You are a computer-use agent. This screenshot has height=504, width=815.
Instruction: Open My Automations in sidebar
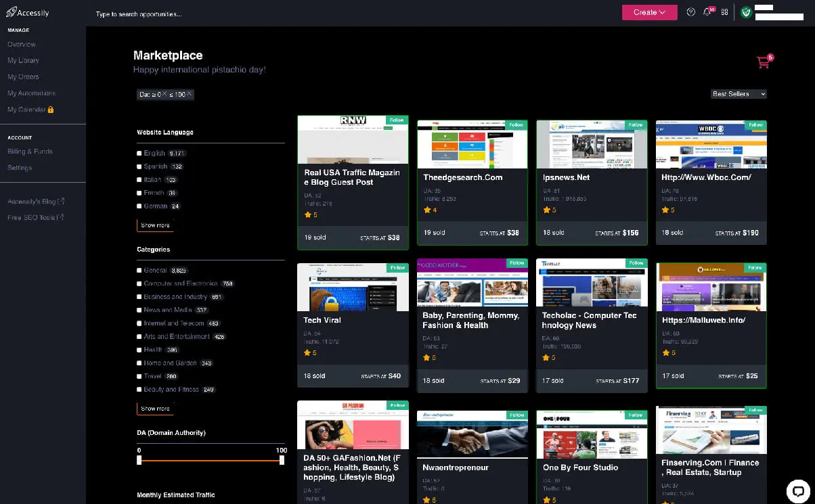pos(31,93)
